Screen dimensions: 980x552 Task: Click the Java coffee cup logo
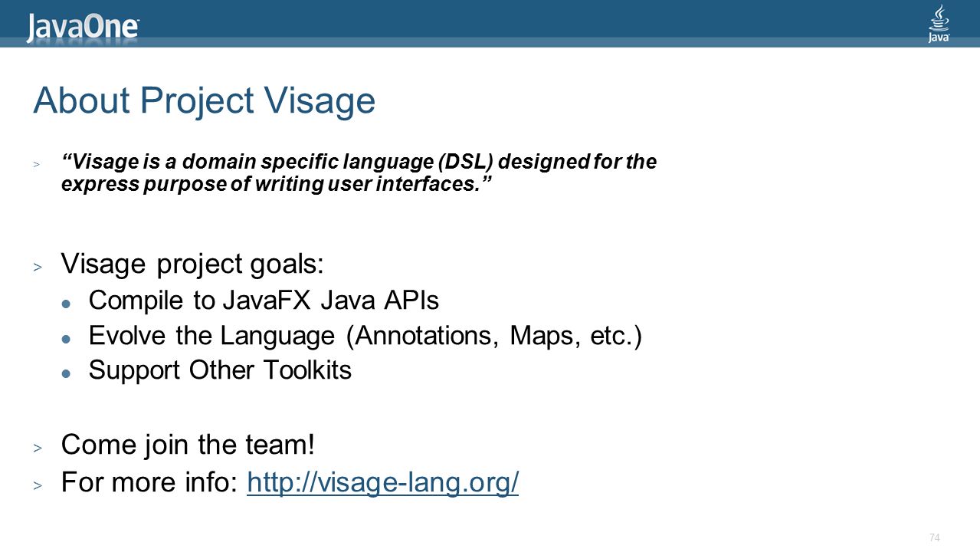click(x=939, y=23)
